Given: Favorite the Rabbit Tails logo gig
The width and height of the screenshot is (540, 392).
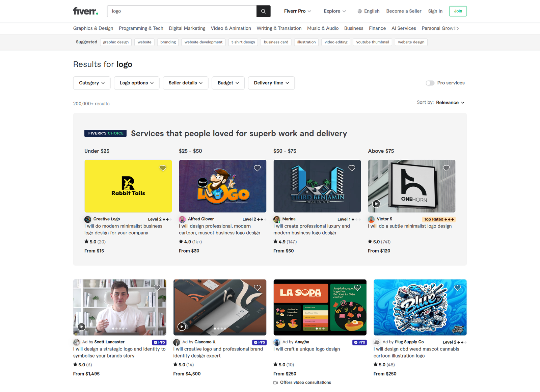Looking at the screenshot, I should pos(163,168).
